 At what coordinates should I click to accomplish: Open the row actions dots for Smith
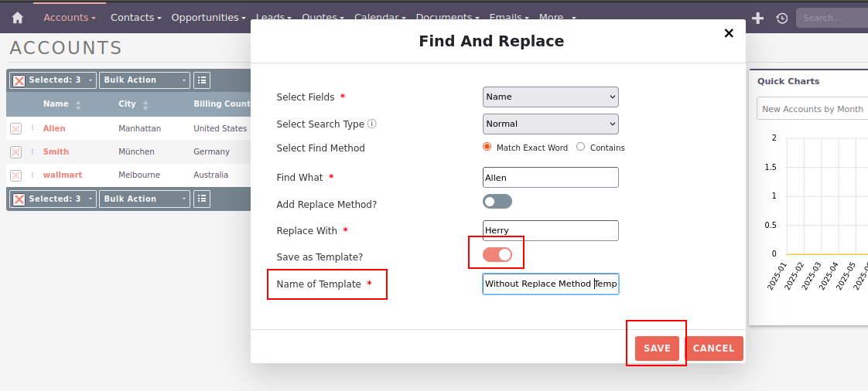click(x=32, y=152)
